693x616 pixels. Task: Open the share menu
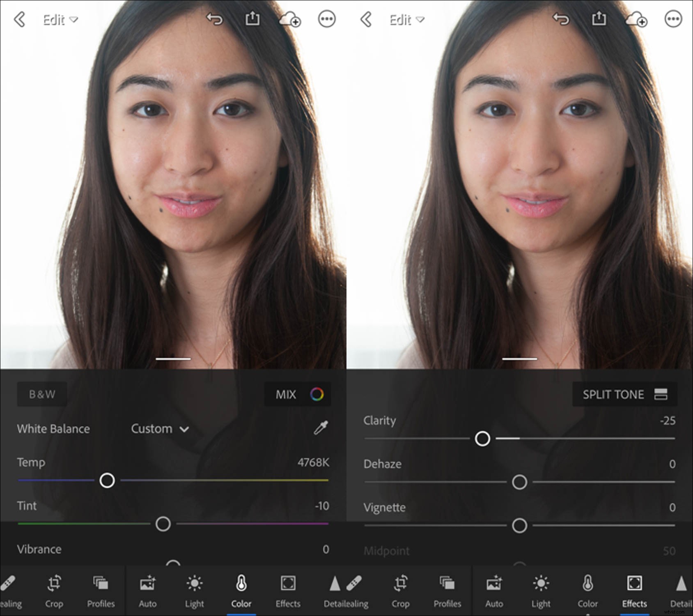pyautogui.click(x=253, y=19)
